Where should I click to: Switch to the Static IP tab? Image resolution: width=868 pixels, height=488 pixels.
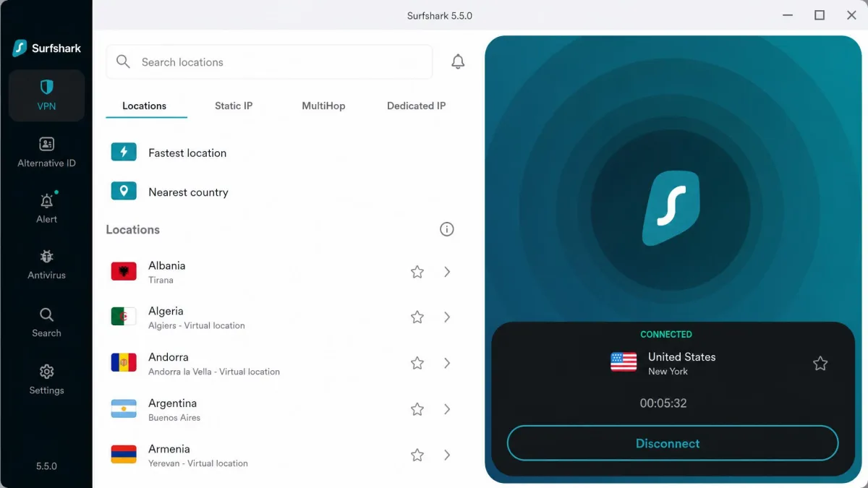234,106
